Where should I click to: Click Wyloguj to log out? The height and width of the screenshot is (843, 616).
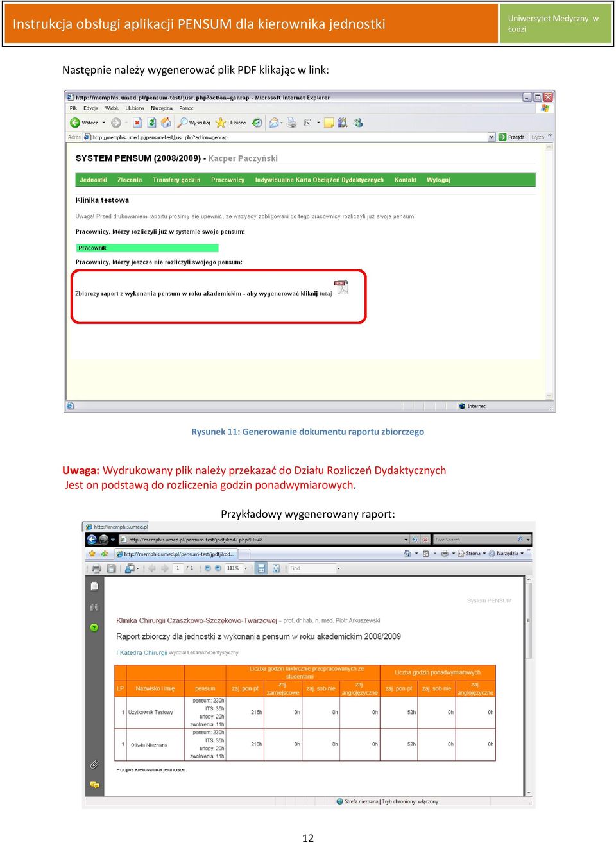pyautogui.click(x=438, y=180)
